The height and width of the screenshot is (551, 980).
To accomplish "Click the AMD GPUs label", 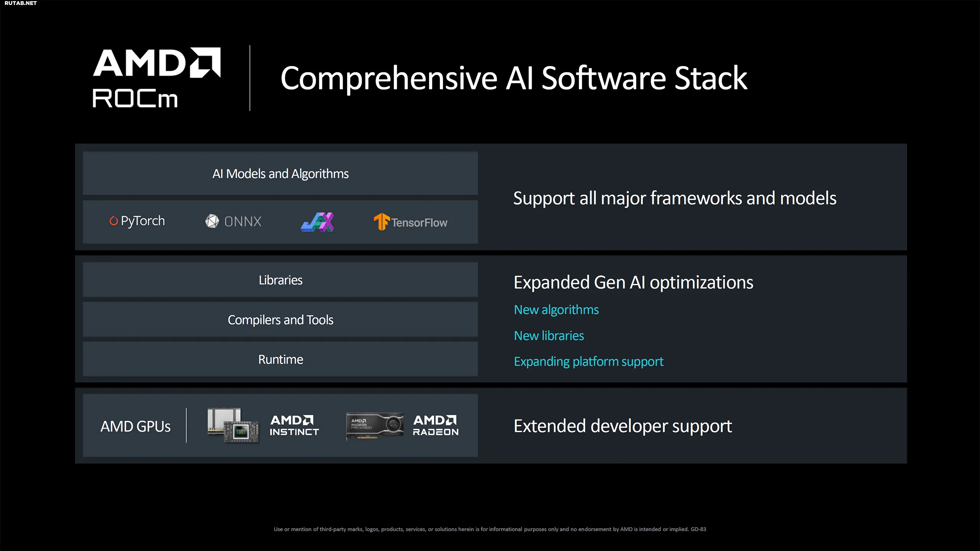I will click(136, 426).
